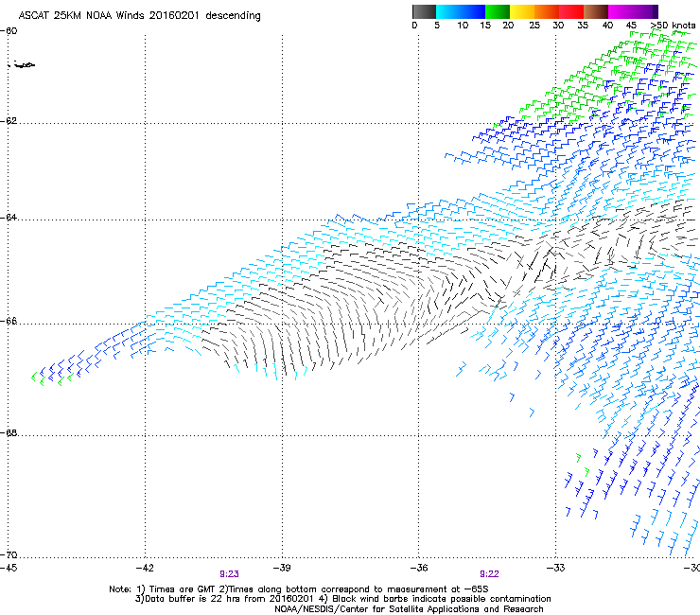Click the '15' label under the color bar
This screenshot has height=615, width=700.
485,26
